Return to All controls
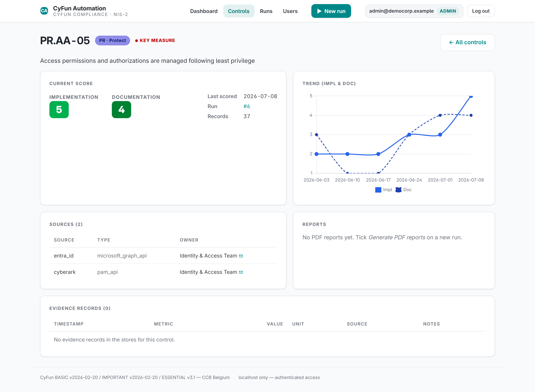The height and width of the screenshot is (392, 535). click(467, 43)
